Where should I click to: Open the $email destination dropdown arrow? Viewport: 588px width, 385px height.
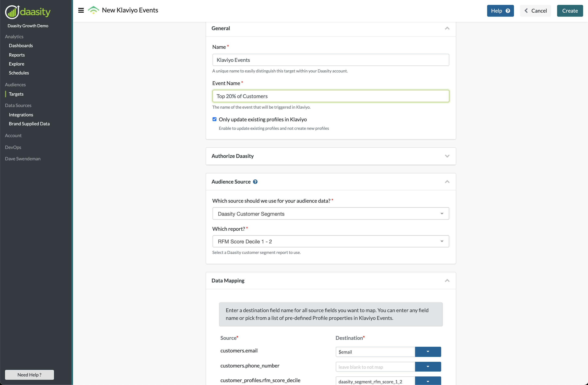[428, 352]
